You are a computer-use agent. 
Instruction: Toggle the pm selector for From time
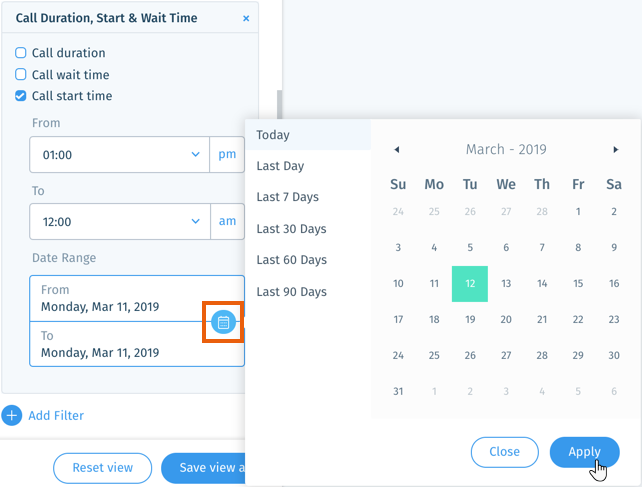pos(227,155)
